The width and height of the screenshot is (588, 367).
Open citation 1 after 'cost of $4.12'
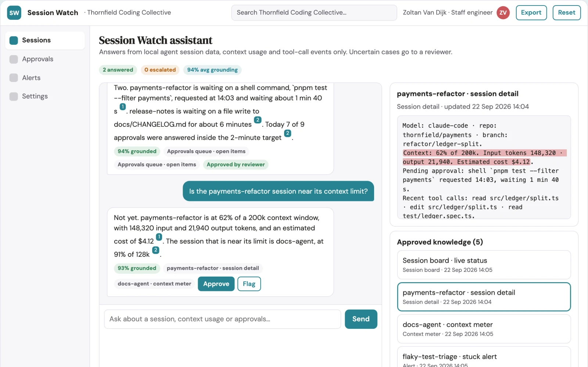pyautogui.click(x=159, y=237)
